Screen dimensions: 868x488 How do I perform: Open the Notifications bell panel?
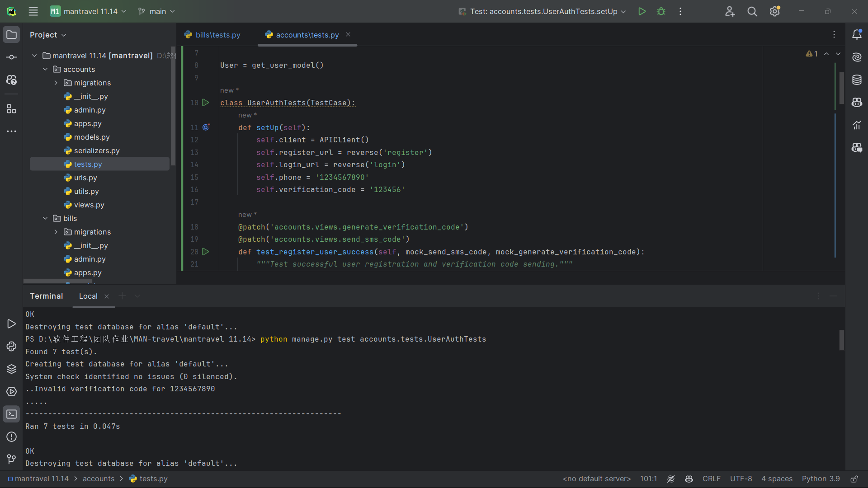(x=857, y=35)
